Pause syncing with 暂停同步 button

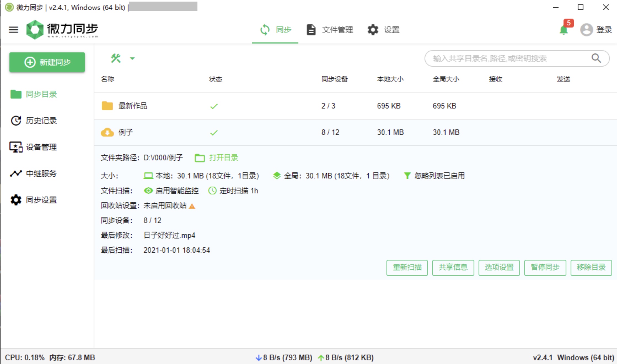545,267
